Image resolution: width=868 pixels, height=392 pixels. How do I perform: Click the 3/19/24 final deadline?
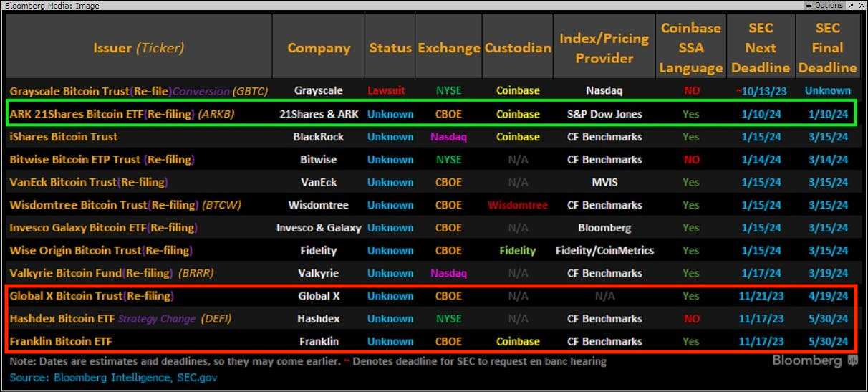(x=828, y=274)
